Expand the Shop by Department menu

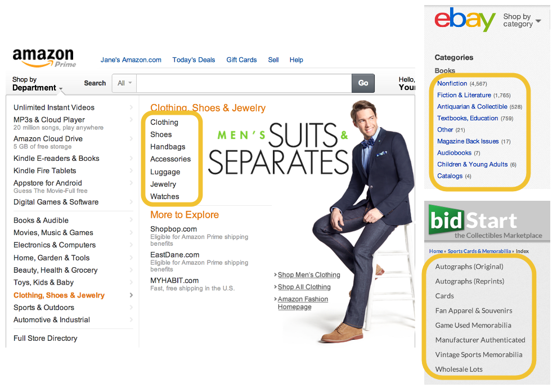(37, 84)
